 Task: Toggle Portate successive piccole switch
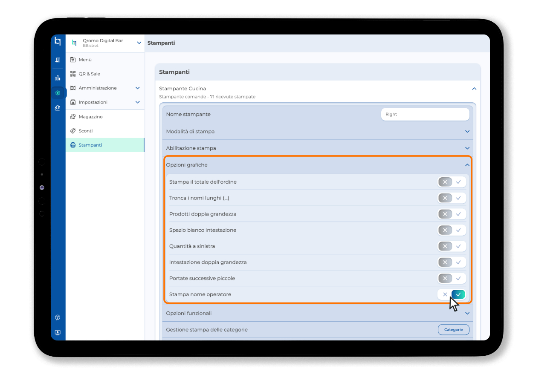pos(452,278)
